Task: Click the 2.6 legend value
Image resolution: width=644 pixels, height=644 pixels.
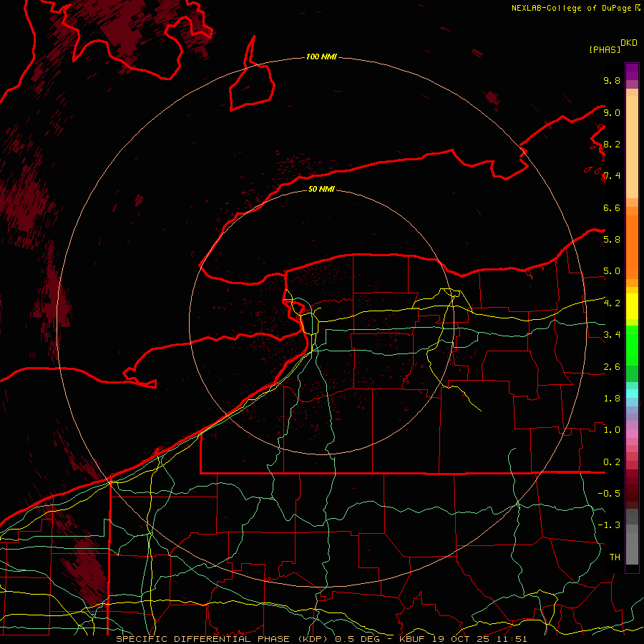Action: click(612, 367)
